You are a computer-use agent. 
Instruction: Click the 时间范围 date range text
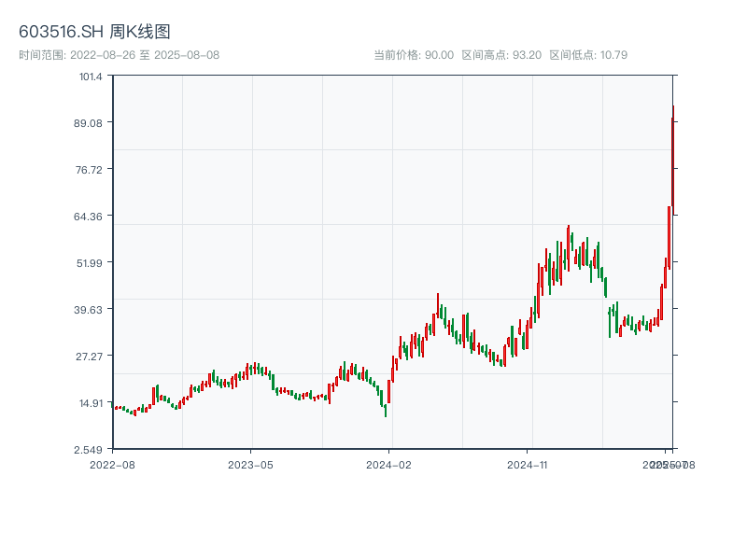click(119, 55)
